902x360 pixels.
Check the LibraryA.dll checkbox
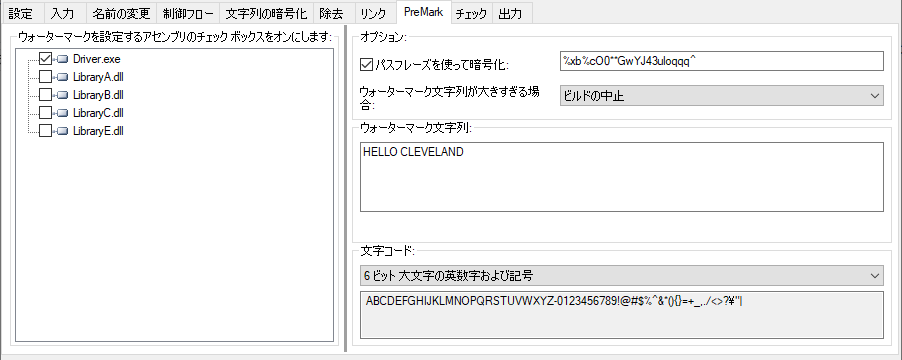click(45, 76)
